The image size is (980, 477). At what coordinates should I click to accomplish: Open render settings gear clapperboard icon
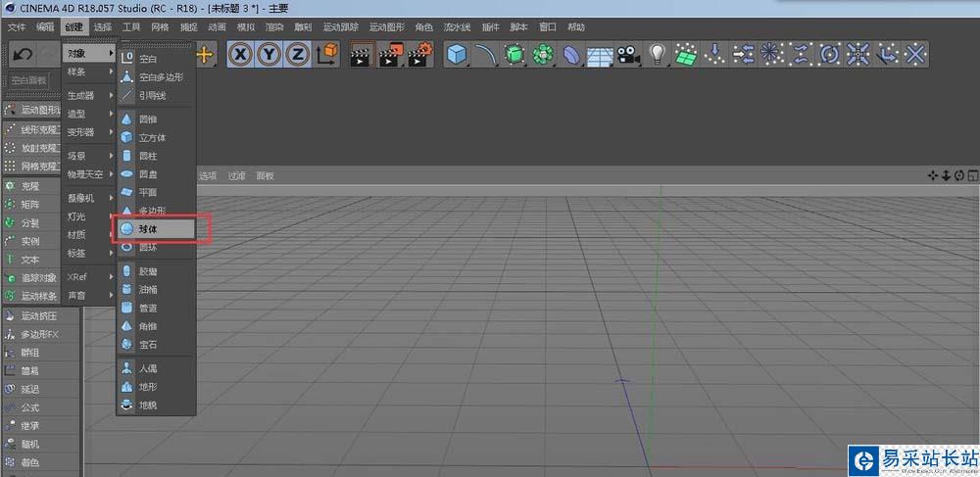click(x=420, y=55)
